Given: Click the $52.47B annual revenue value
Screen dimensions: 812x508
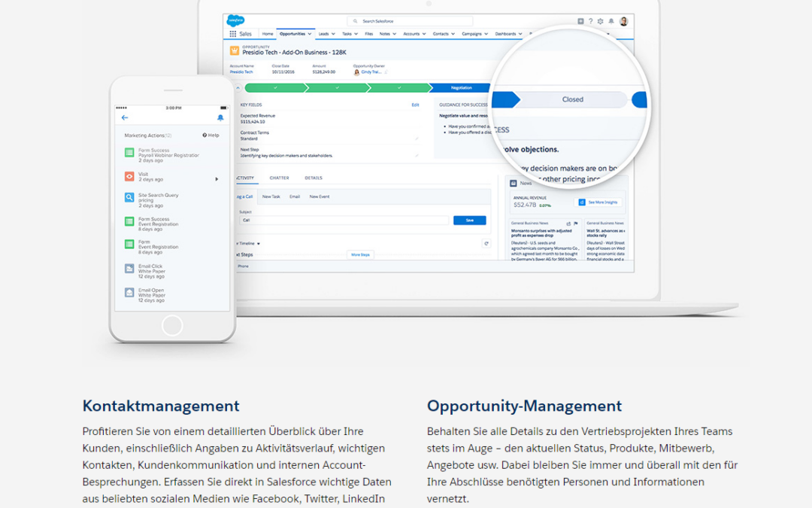Looking at the screenshot, I should pyautogui.click(x=525, y=205).
